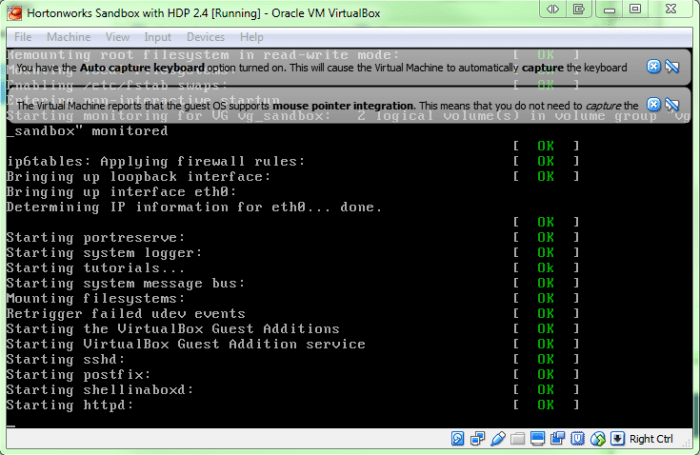Suppress future Auto capture keyboard messages
700x455 pixels.
pos(672,67)
